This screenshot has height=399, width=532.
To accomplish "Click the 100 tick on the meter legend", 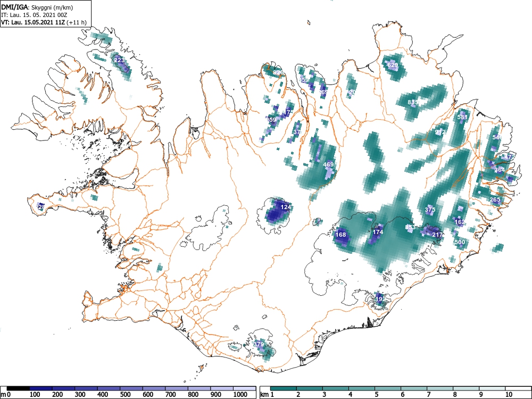I will 35,395.
